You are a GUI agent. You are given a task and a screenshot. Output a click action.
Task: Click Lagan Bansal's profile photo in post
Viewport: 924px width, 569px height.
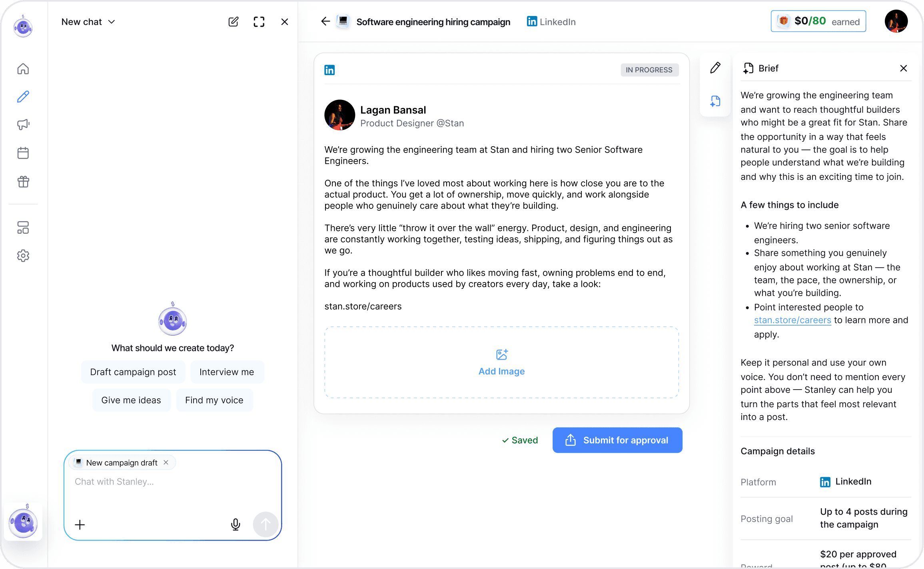339,115
